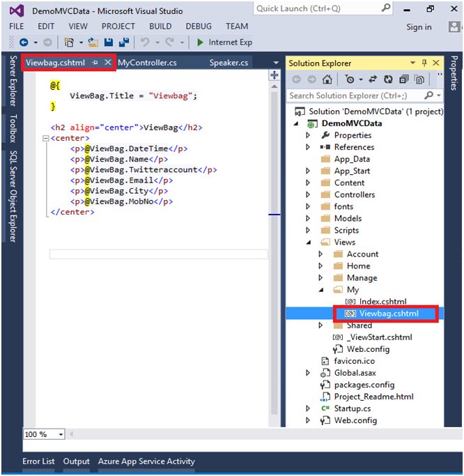Close the Viewbag.cshtml editor tab
The height and width of the screenshot is (476, 464).
click(107, 63)
